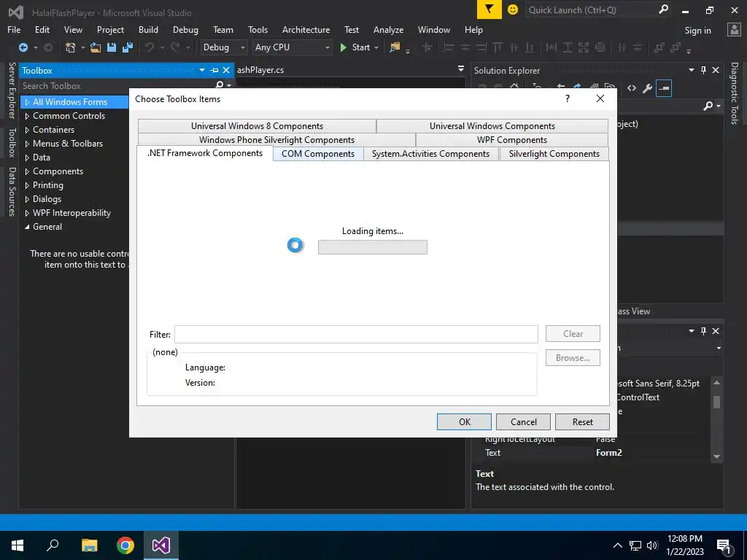Collapse the General toolbox group
The height and width of the screenshot is (560, 747).
point(27,227)
